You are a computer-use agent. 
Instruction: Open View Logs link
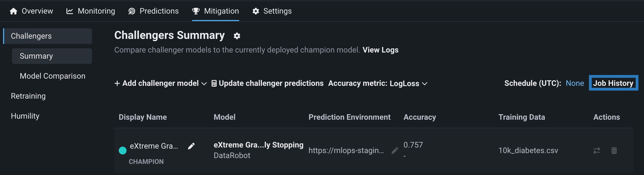click(x=380, y=50)
